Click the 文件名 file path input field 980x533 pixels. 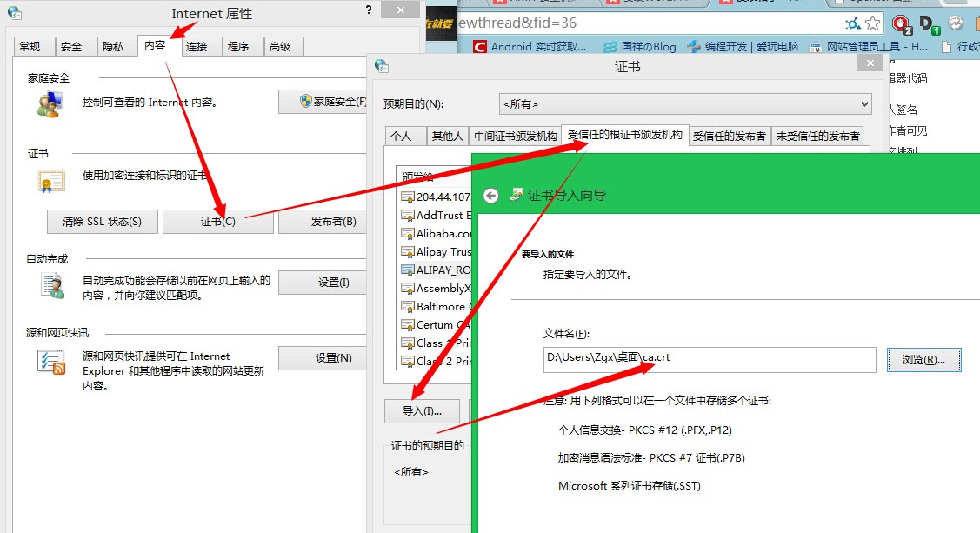(x=708, y=359)
